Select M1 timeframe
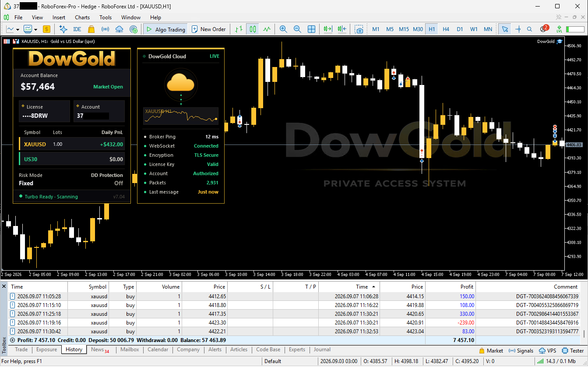588x367 pixels. coord(376,29)
